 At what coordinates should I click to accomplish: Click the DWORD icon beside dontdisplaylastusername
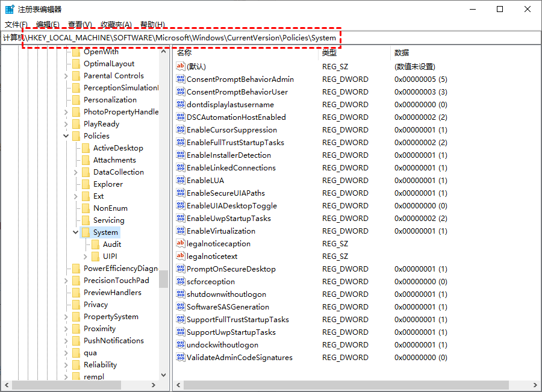click(x=181, y=104)
